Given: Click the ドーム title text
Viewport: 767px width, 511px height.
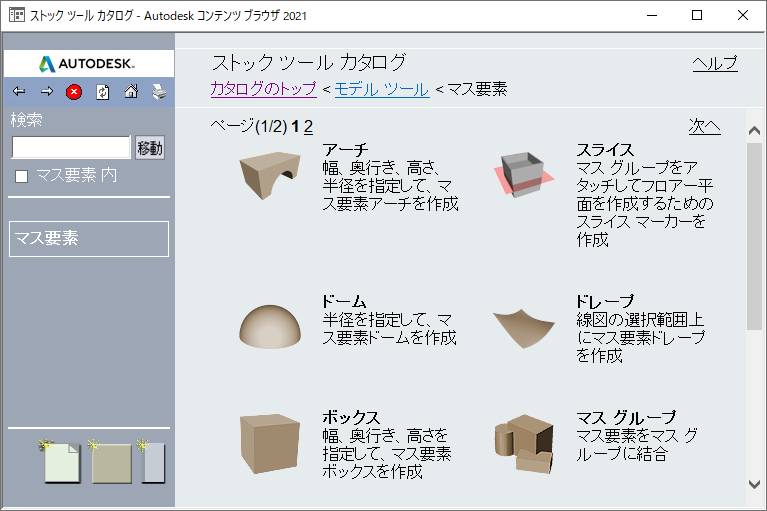Looking at the screenshot, I should click(x=344, y=301).
